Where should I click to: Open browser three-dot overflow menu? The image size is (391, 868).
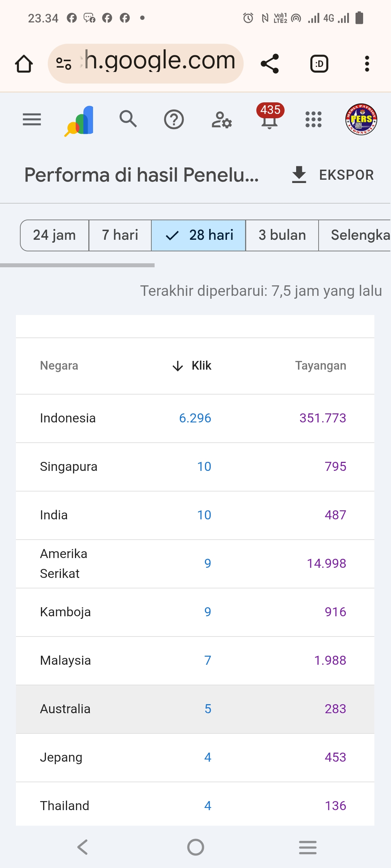click(367, 64)
